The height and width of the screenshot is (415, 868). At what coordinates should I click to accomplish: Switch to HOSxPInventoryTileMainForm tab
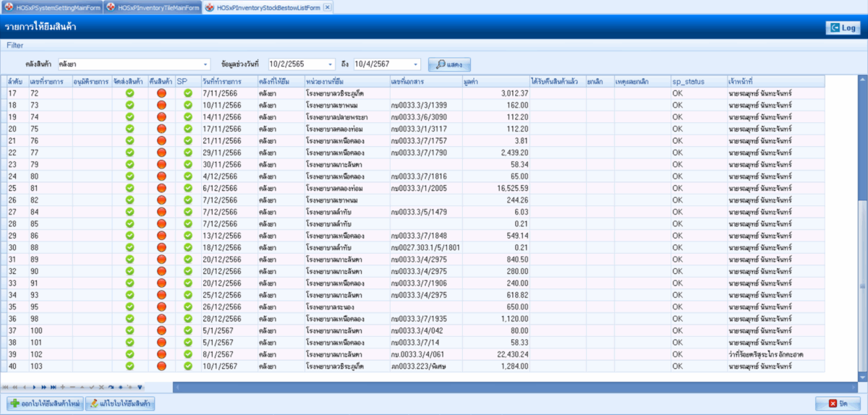pos(153,7)
